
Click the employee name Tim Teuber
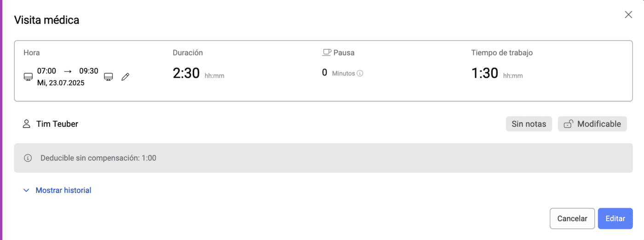coord(57,124)
